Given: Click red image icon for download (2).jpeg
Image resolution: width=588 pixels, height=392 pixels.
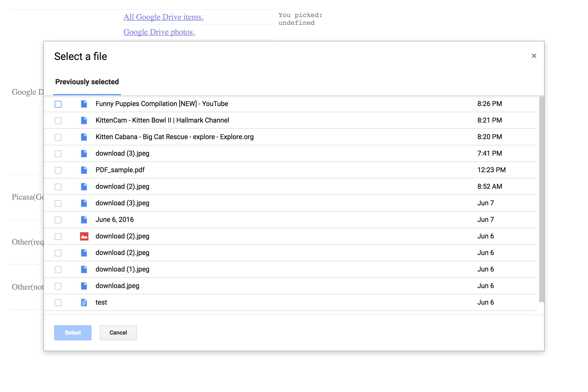Looking at the screenshot, I should pyautogui.click(x=84, y=236).
